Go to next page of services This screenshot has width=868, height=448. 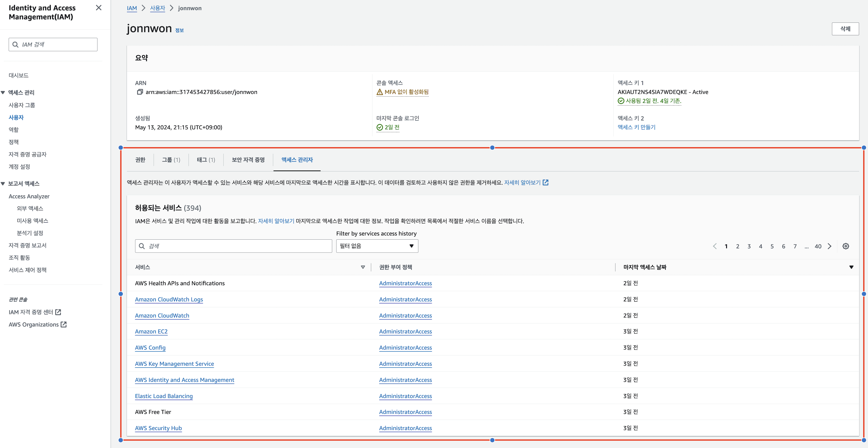pos(830,246)
